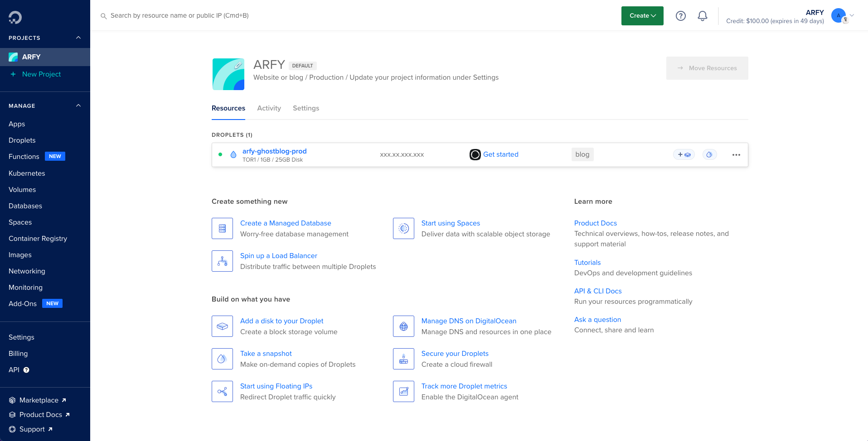Open the help question mark icon

[680, 16]
